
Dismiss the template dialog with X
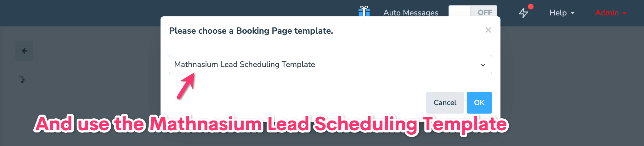pos(488,30)
